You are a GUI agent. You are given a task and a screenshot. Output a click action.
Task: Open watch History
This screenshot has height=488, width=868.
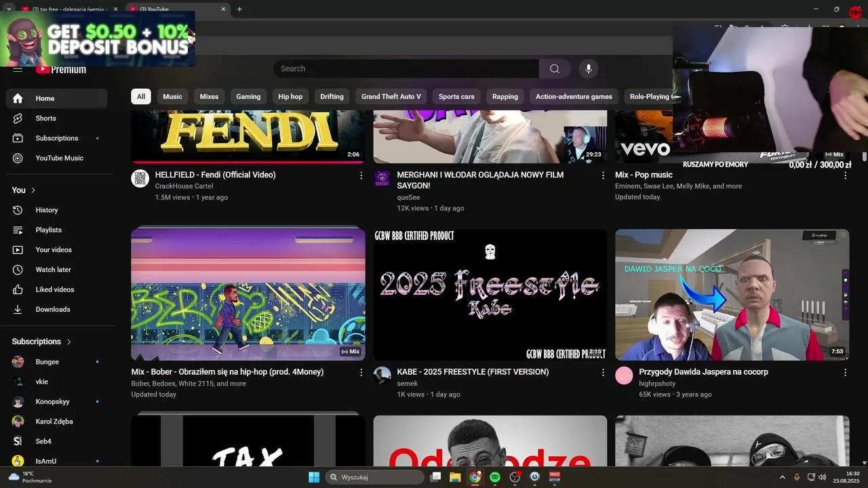[x=57, y=210]
